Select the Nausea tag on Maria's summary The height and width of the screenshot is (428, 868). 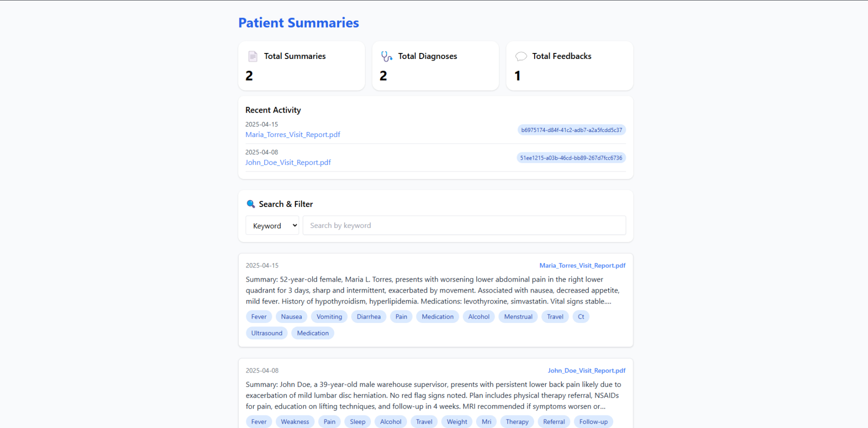pyautogui.click(x=291, y=317)
